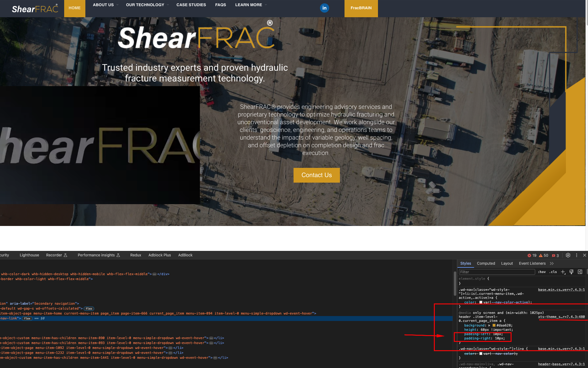This screenshot has width=588, height=368.
Task: Click the --nav-color-active color swatch
Action: point(481,302)
